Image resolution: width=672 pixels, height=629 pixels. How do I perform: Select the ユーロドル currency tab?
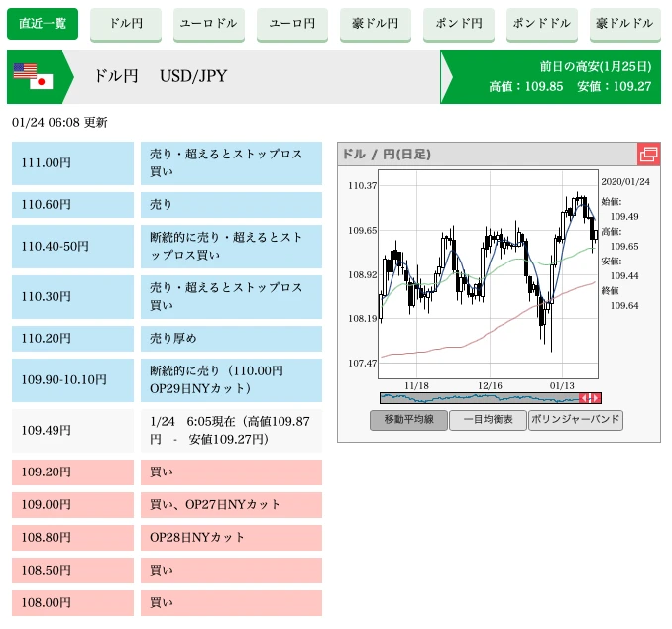209,24
